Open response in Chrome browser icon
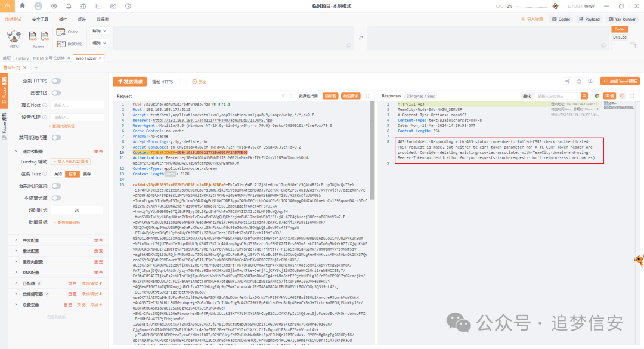Viewport: 644px width, 349px height. point(597,95)
